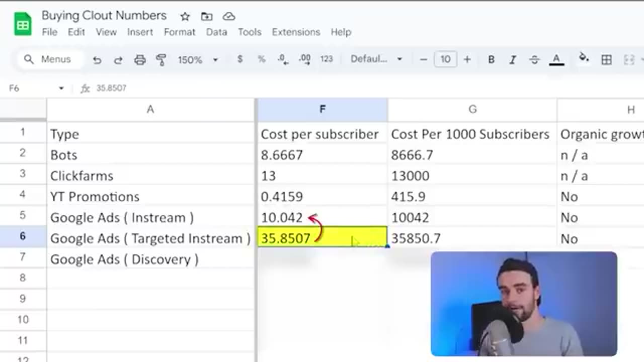644x362 pixels.
Task: Open the name box dropdown next to F6
Action: tap(61, 88)
